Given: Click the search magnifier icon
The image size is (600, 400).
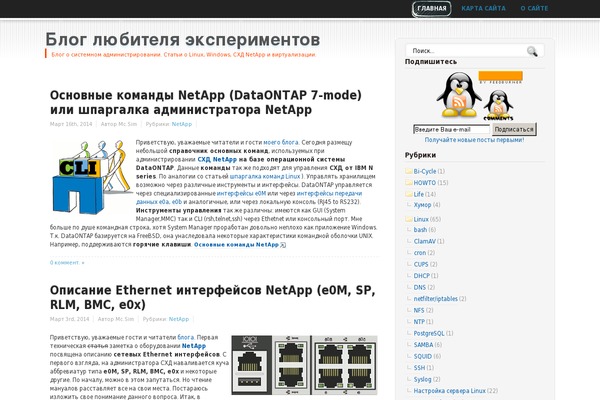Looking at the screenshot, I should pyautogui.click(x=532, y=51).
